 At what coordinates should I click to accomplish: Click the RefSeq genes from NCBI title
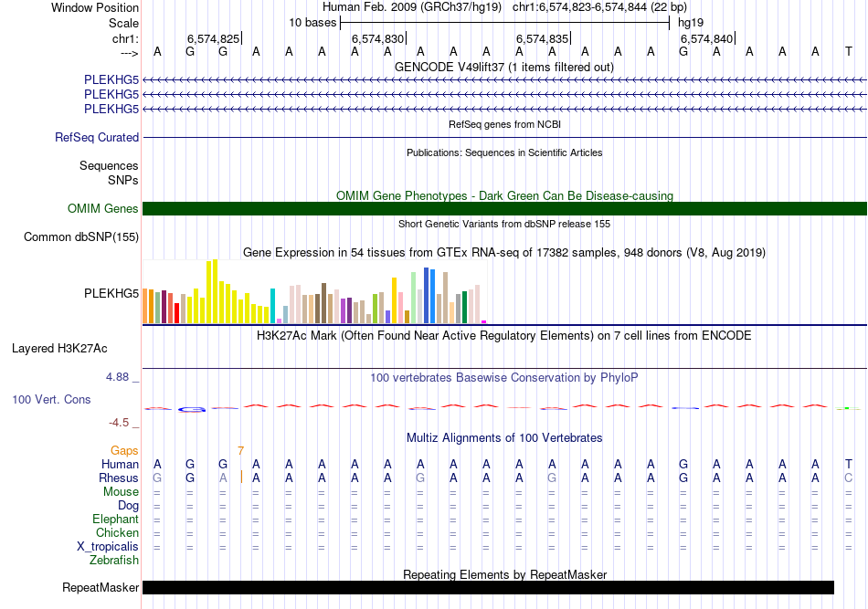(x=504, y=124)
